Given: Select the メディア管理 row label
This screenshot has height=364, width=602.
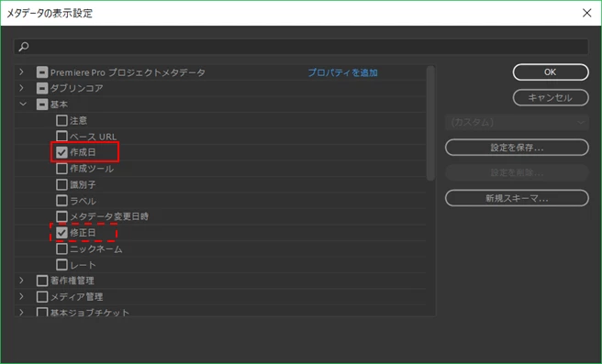Looking at the screenshot, I should click(x=77, y=297).
